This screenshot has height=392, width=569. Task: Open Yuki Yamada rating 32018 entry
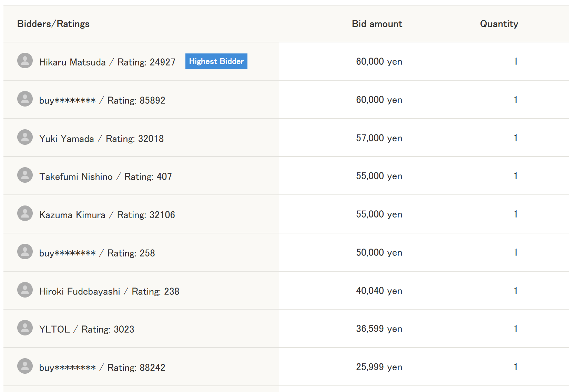(101, 139)
